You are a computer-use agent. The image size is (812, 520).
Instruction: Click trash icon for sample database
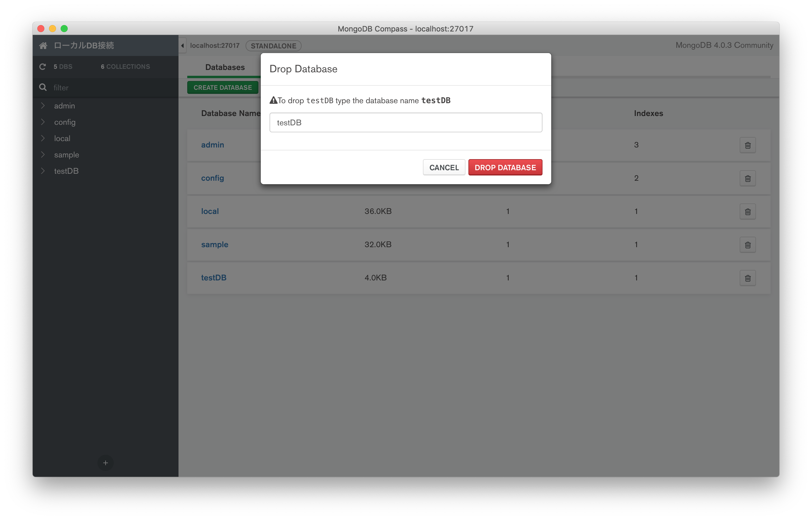(748, 245)
